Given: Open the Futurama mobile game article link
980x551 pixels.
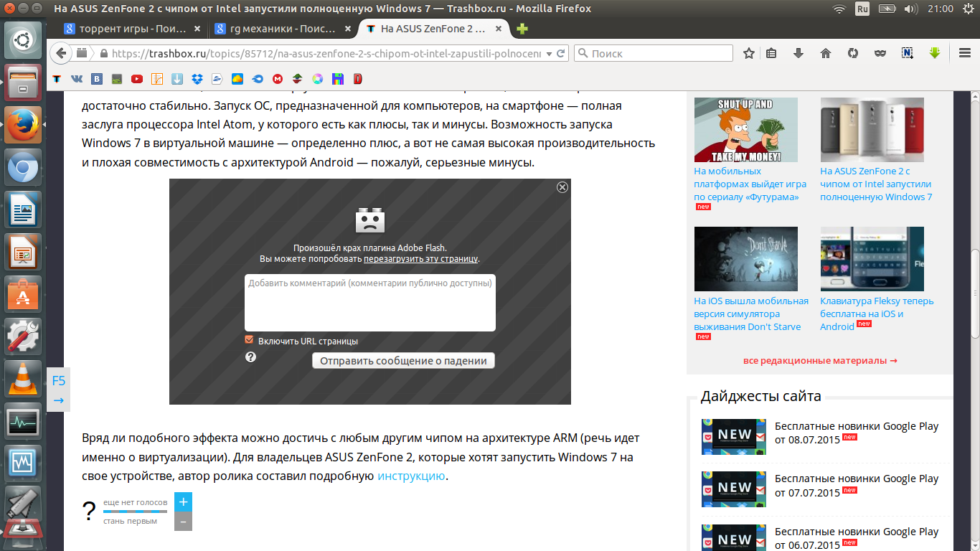Looking at the screenshot, I should pyautogui.click(x=750, y=184).
